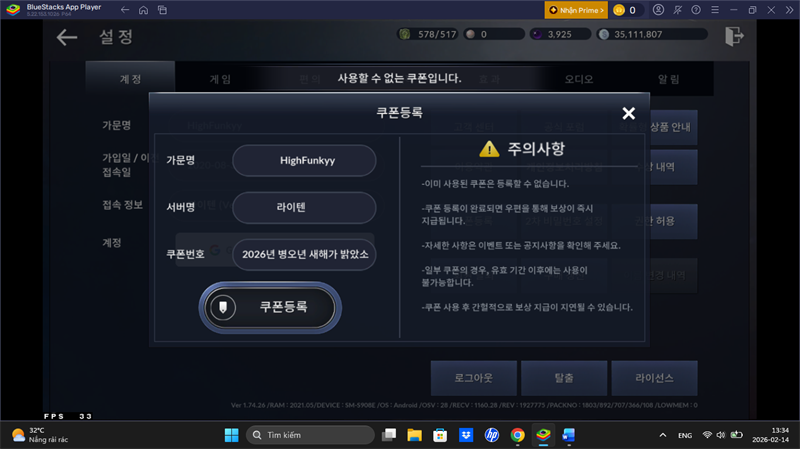Image resolution: width=800 pixels, height=449 pixels.
Task: Open Google Chrome from the taskbar
Action: pos(517,436)
